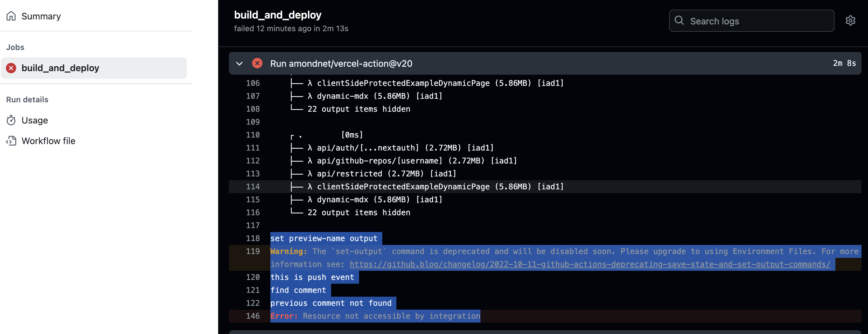The image size is (868, 334).
Task: Click clientSideProtectedExampleDynamicPage on line 106
Action: [403, 83]
